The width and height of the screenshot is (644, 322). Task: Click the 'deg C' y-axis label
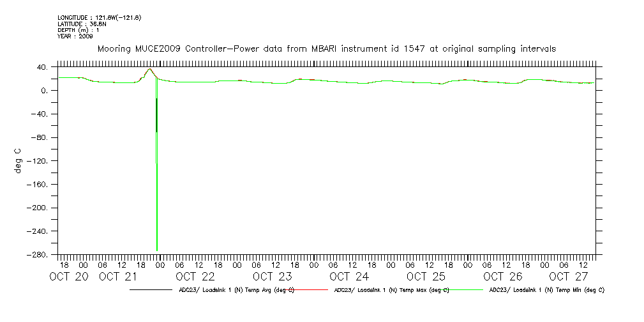tap(17, 161)
